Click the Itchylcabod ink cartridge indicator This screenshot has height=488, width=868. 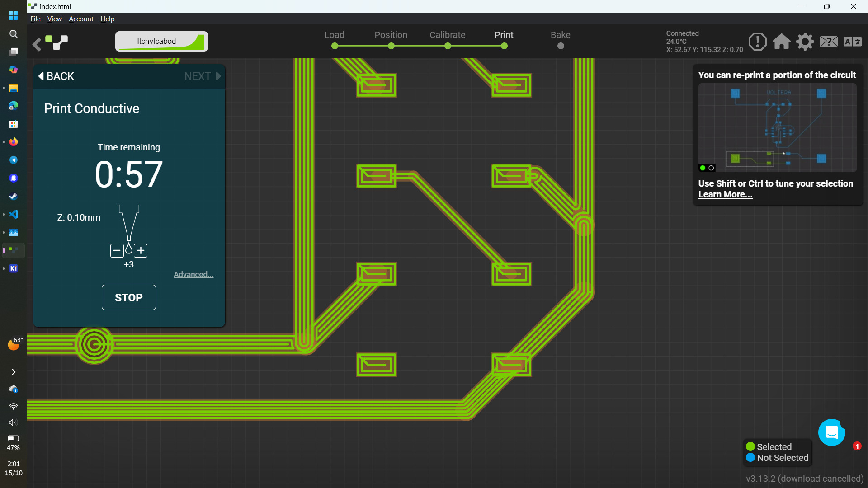point(161,41)
